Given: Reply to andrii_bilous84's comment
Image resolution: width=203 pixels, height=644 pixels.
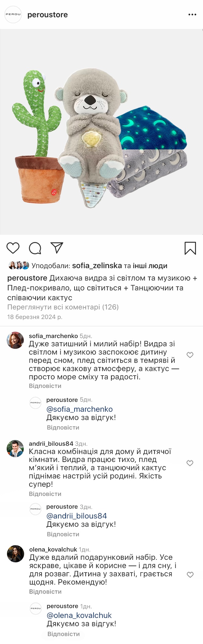Looking at the screenshot, I should pyautogui.click(x=45, y=494).
